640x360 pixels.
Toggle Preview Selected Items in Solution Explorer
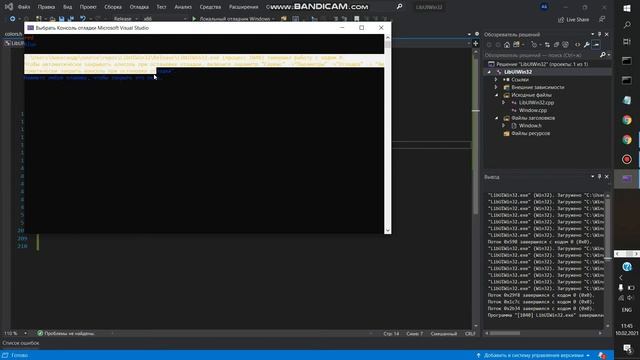pos(596,44)
